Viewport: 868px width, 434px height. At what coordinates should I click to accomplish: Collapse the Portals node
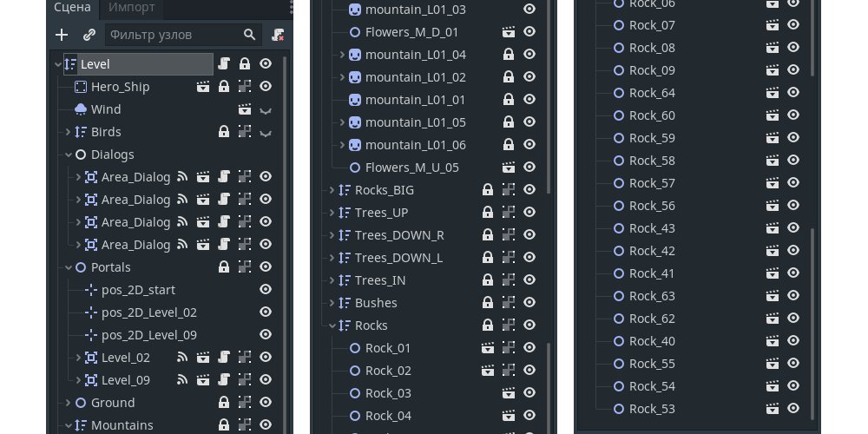click(x=68, y=267)
